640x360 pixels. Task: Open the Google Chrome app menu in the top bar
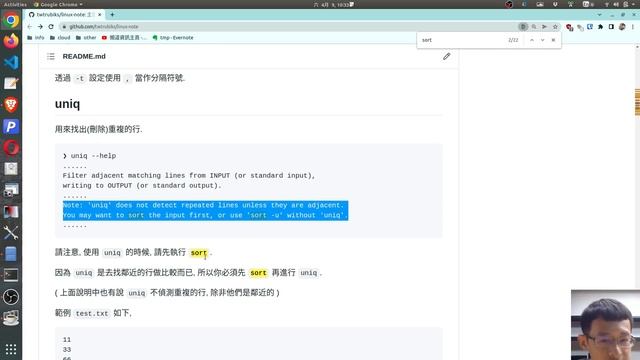point(58,4)
